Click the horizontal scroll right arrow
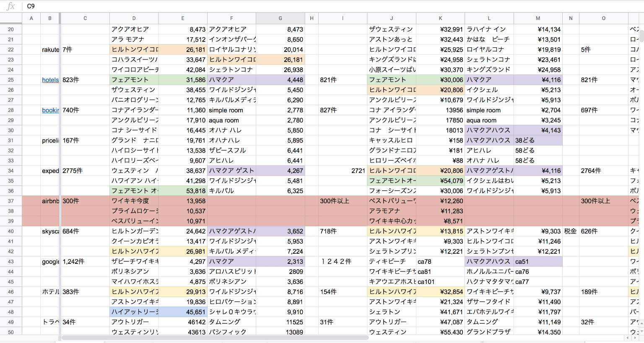The height and width of the screenshot is (343, 644). (634, 338)
